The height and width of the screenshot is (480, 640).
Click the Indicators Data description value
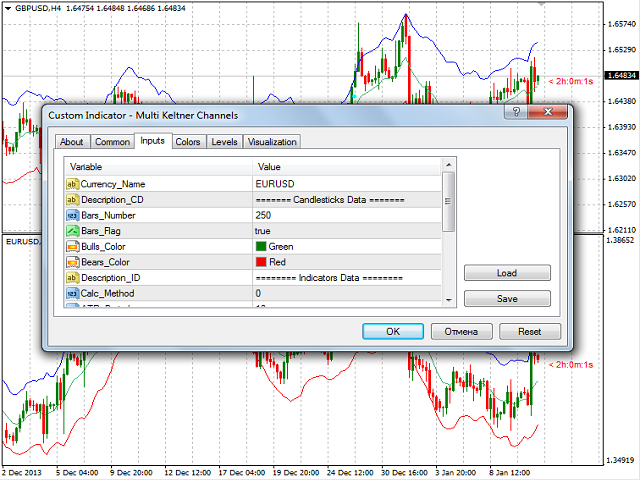click(329, 278)
